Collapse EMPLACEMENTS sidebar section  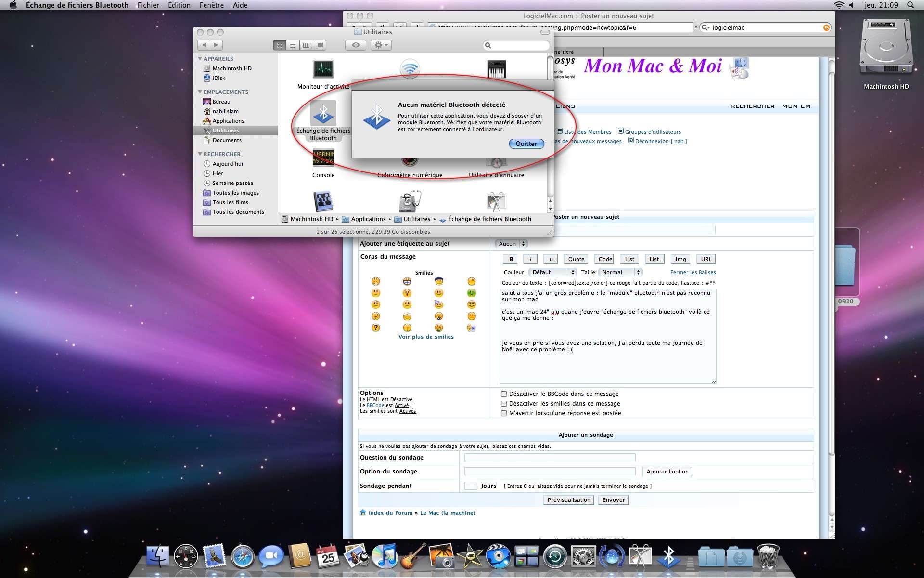click(200, 92)
